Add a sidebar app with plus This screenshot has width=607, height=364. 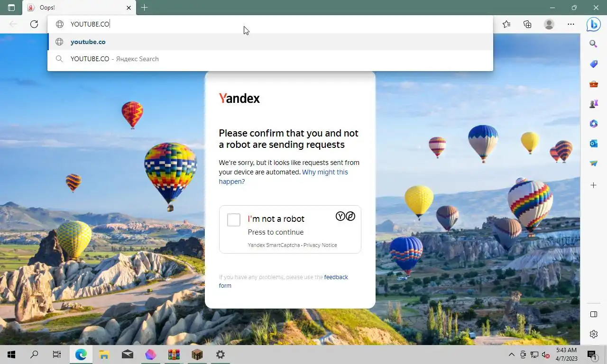[x=593, y=185]
